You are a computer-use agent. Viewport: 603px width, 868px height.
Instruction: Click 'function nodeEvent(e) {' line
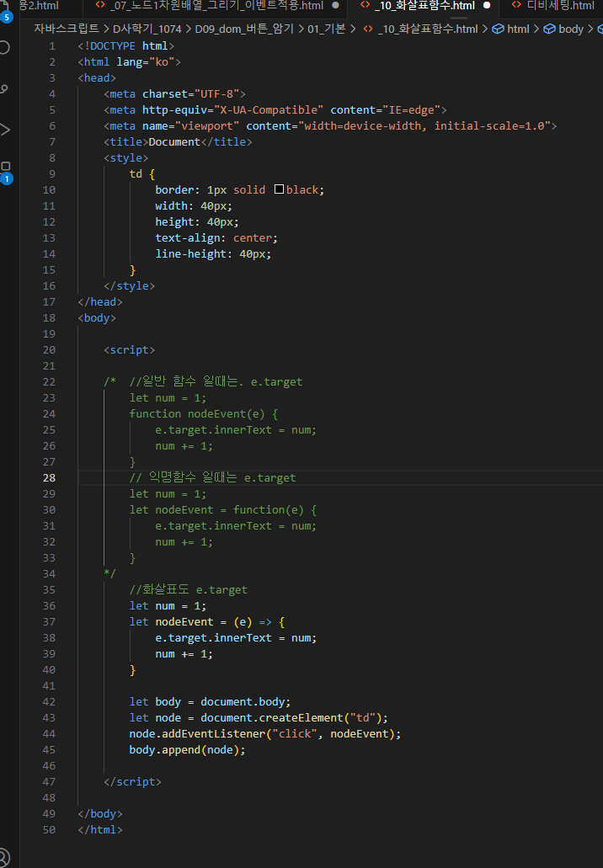pyautogui.click(x=204, y=414)
